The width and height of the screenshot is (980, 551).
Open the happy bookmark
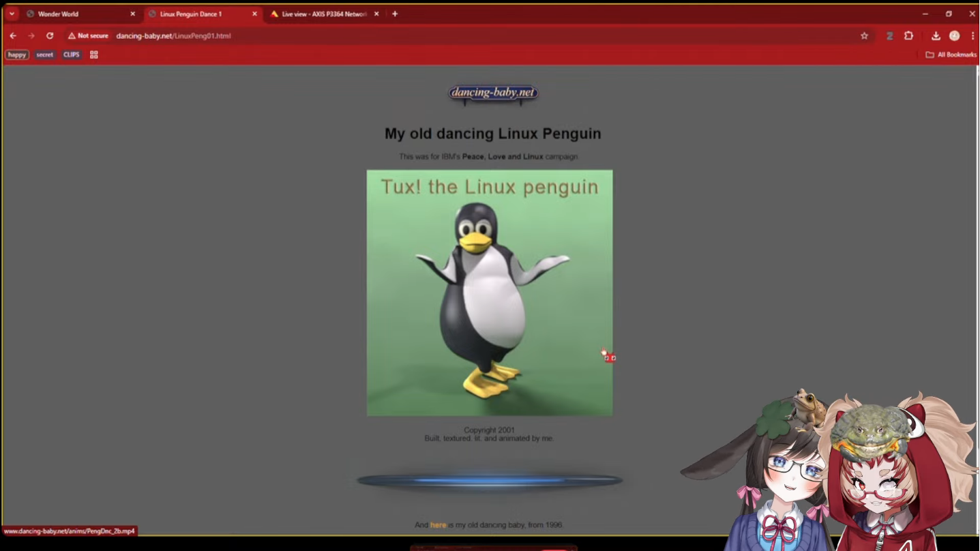pos(17,55)
